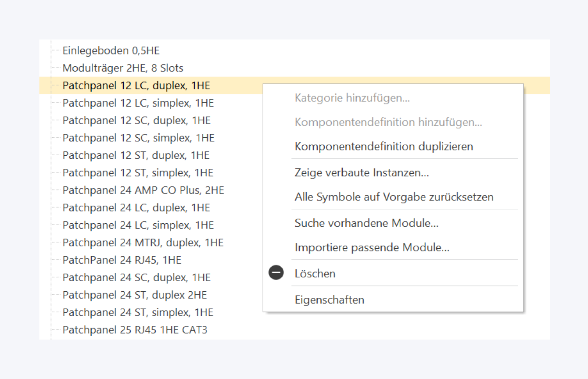This screenshot has width=588, height=379.
Task: Click the black minus icon beside Löschen
Action: (x=276, y=273)
